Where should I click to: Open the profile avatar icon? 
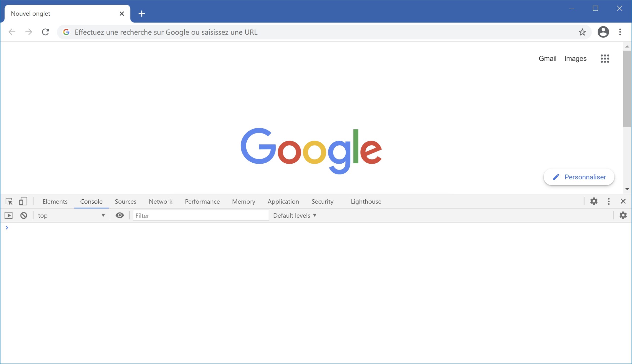pyautogui.click(x=603, y=32)
